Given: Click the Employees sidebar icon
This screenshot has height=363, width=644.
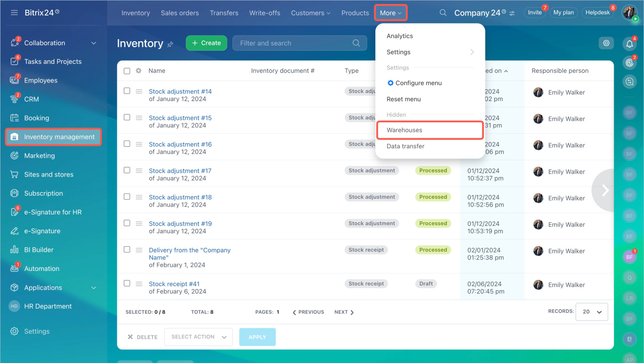Looking at the screenshot, I should (x=15, y=80).
